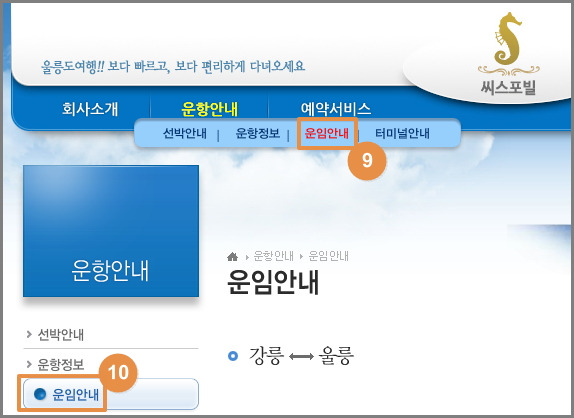574x418 pixels.
Task: Click the 울릉도여행 slogan text
Action: coord(173,67)
